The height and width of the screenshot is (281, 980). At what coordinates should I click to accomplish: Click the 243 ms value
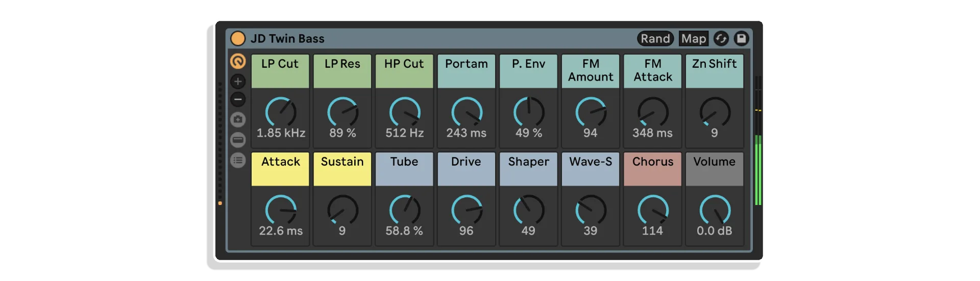pyautogui.click(x=467, y=133)
